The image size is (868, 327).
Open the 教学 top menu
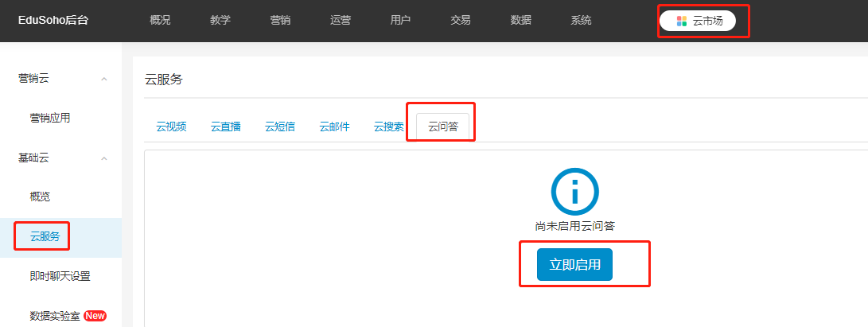pos(220,21)
